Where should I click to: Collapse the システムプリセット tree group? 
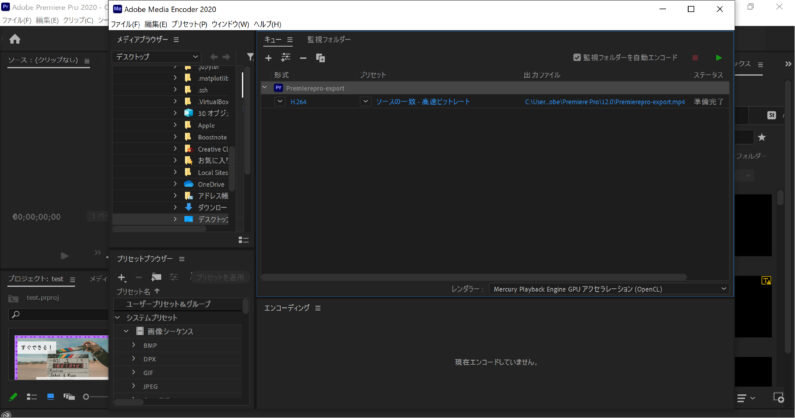tap(118, 318)
